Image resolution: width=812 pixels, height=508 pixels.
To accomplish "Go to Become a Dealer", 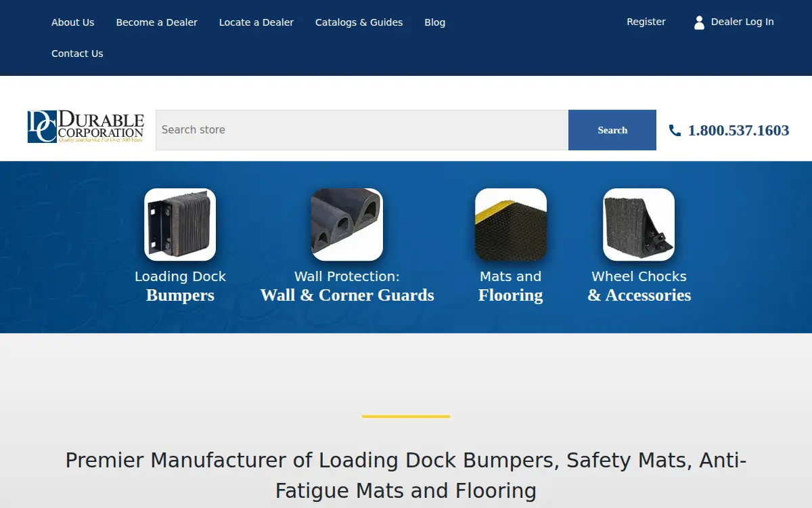I will [157, 22].
